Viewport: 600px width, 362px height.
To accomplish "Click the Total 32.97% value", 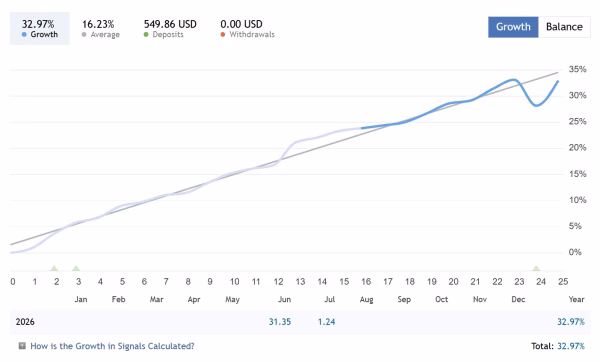I will [x=571, y=346].
